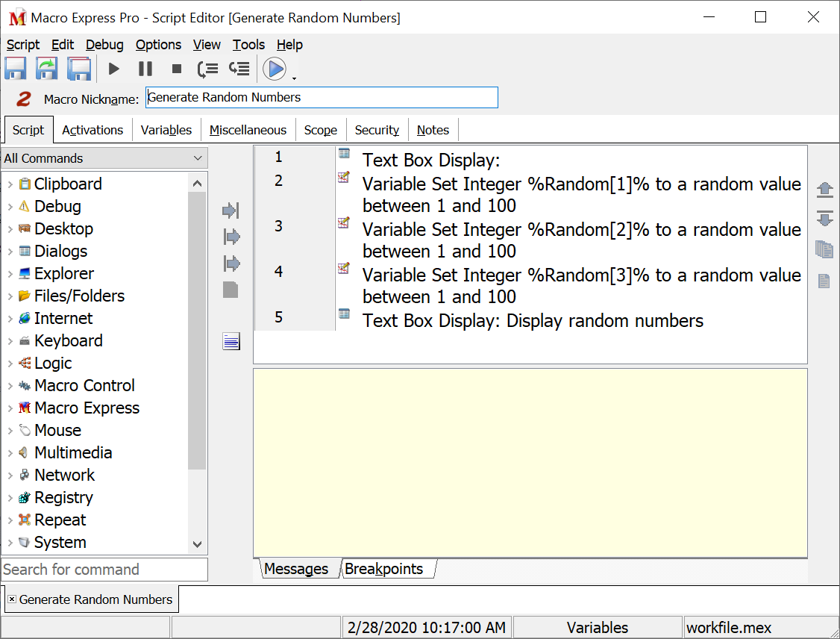Open the All Commands dropdown
The height and width of the screenshot is (639, 840).
point(104,158)
